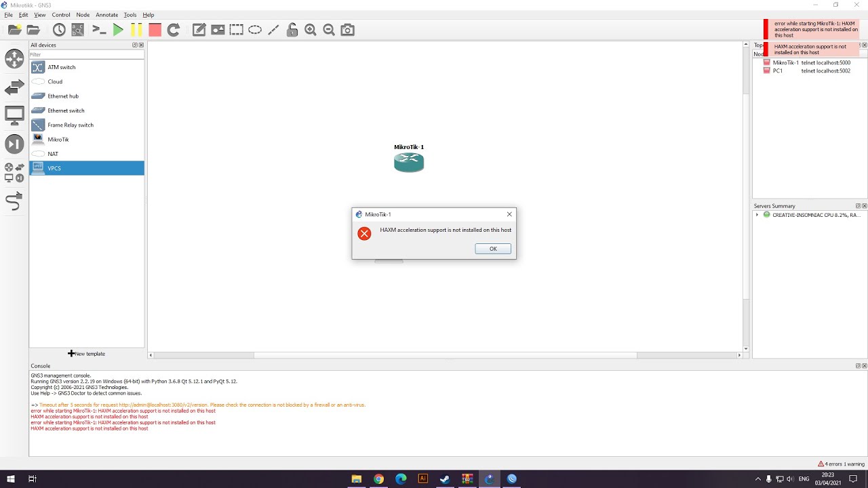Image resolution: width=868 pixels, height=488 pixels.
Task: Select the Draw a rectangle tool
Action: (x=236, y=30)
